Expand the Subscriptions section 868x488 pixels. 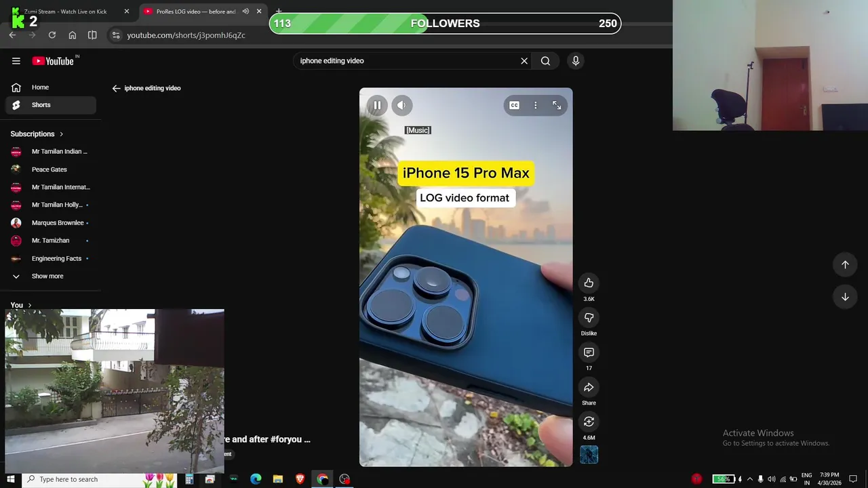(x=37, y=134)
